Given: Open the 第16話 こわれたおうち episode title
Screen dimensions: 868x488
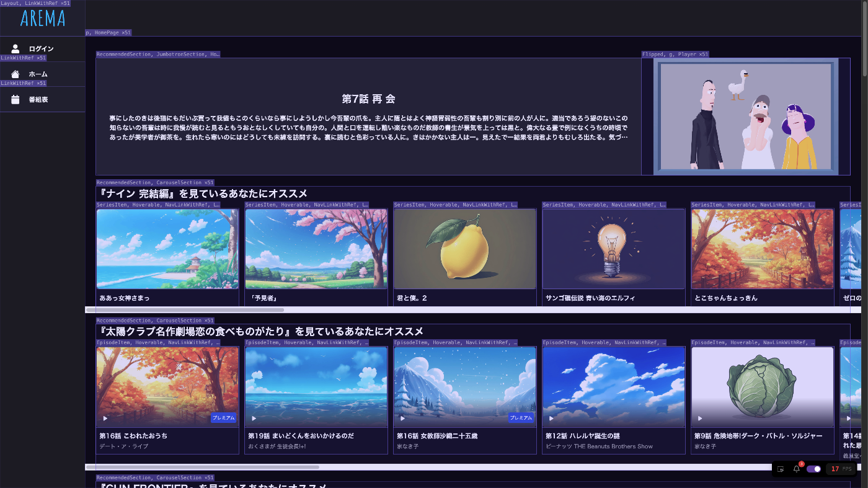Looking at the screenshot, I should point(133,436).
